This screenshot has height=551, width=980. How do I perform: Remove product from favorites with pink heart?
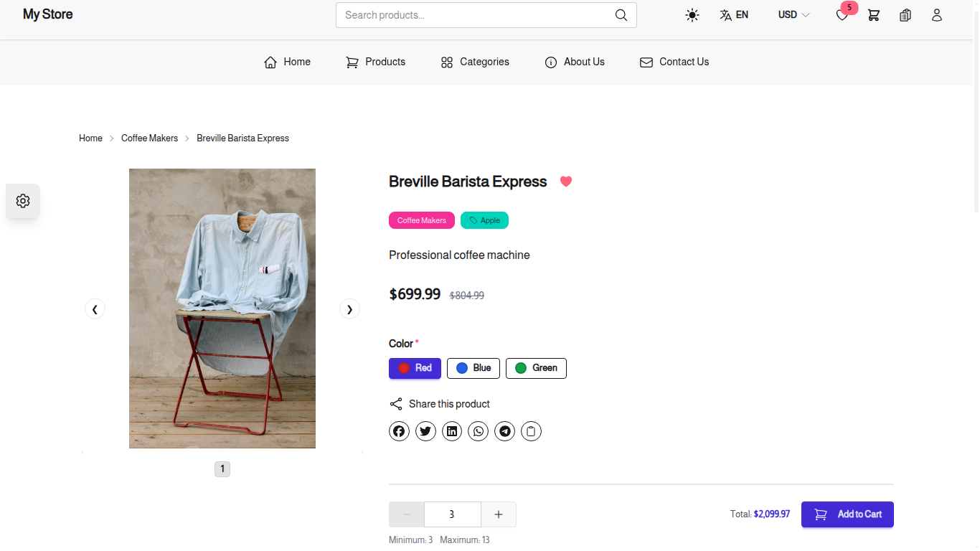(x=566, y=182)
